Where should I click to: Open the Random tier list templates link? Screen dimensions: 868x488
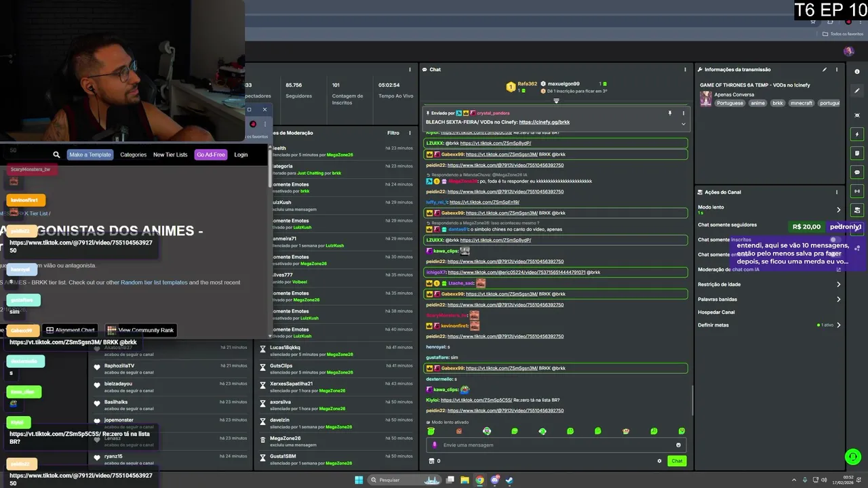pos(154,282)
